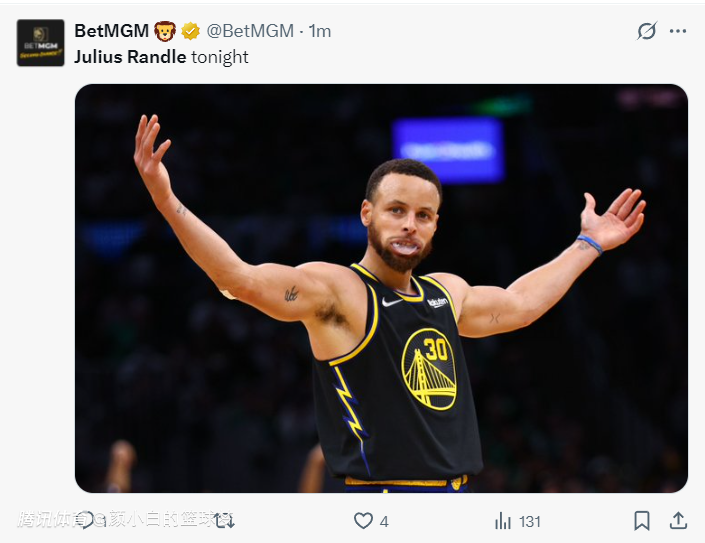Open the @BetMGM handle link
Screen dimensions: 705x543
coord(250,31)
